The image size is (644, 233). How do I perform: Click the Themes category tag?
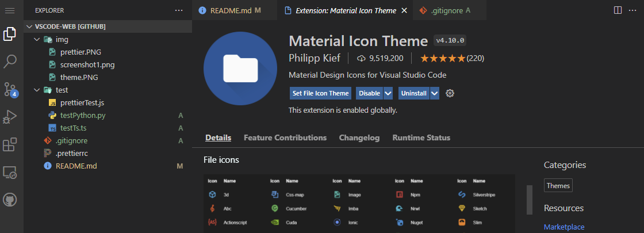point(558,185)
